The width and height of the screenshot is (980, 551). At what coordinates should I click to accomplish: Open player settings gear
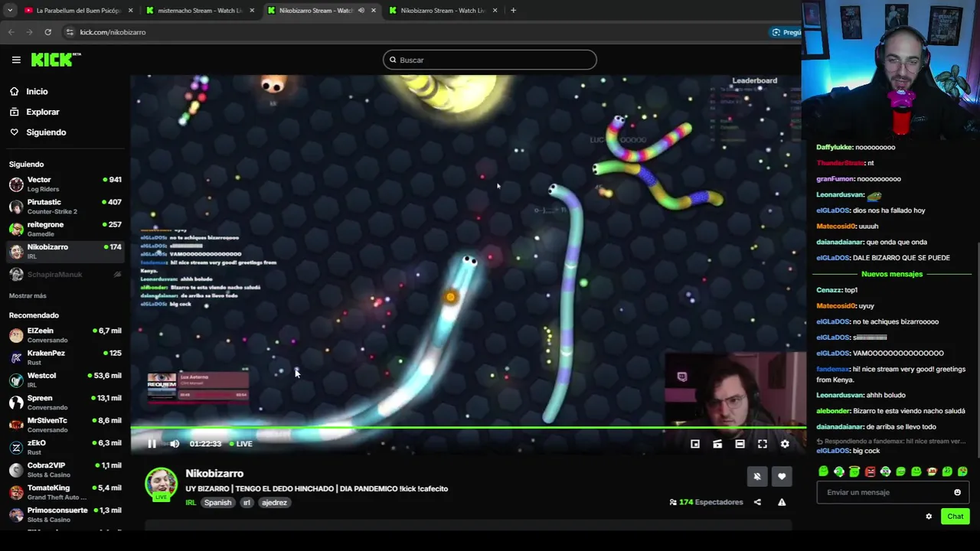(785, 444)
